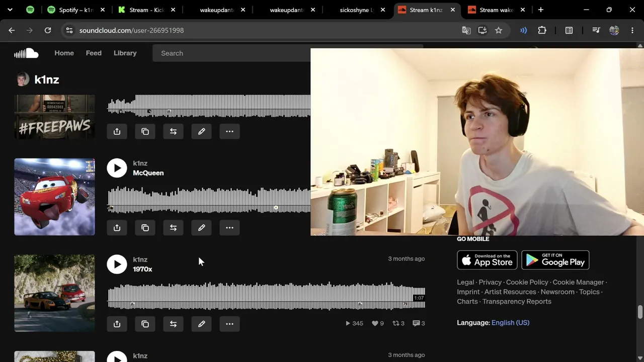The image size is (644, 362).
Task: Open the Transparency Reports link
Action: [517, 302]
